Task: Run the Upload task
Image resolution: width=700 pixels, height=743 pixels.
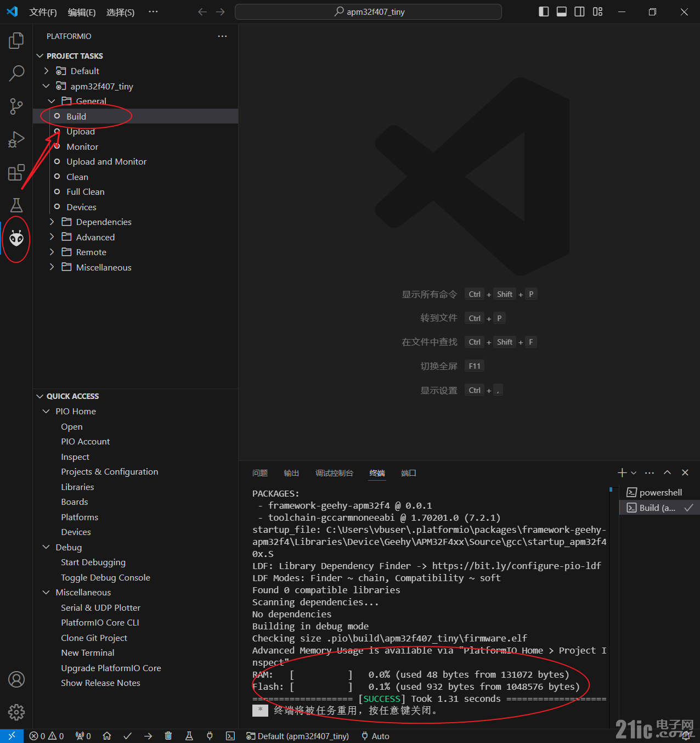Action: [x=136, y=131]
